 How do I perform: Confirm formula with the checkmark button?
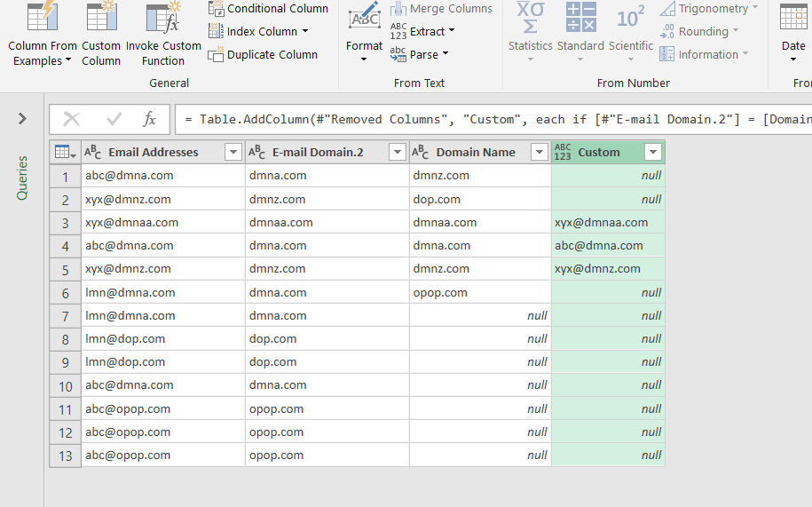[114, 120]
